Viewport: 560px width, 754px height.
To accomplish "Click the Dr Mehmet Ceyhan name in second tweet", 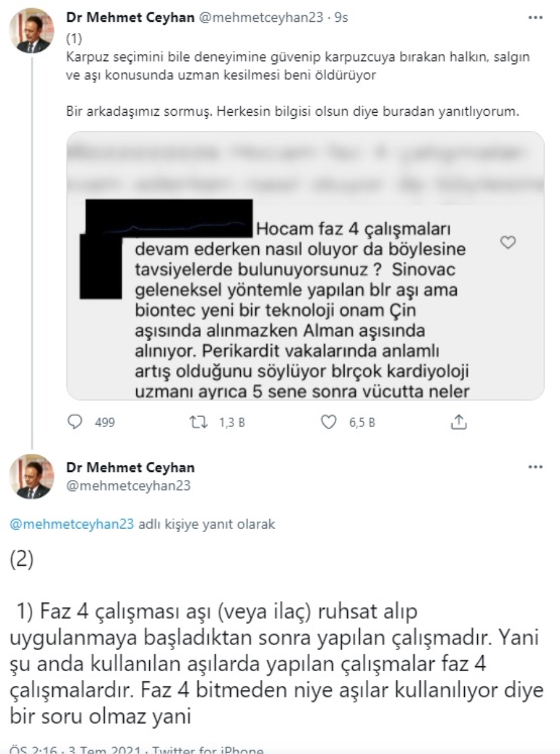I will tap(131, 467).
